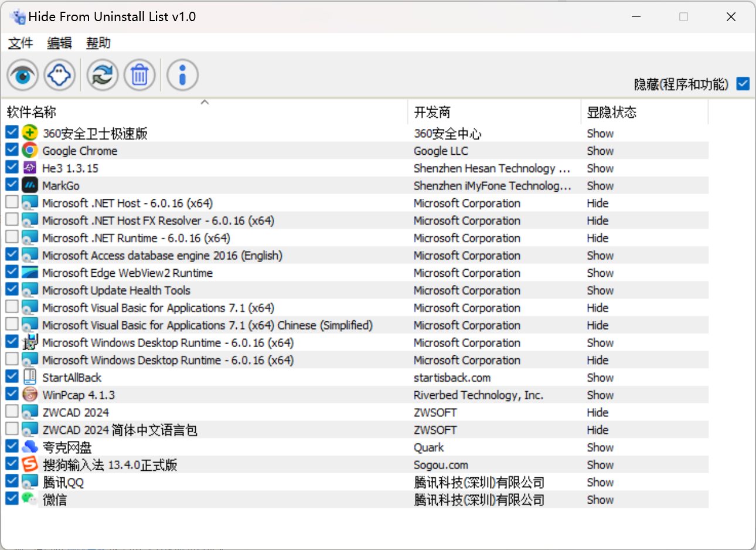Image resolution: width=756 pixels, height=550 pixels.
Task: Click the 360安全卫士极速版 app icon
Action: coord(30,133)
